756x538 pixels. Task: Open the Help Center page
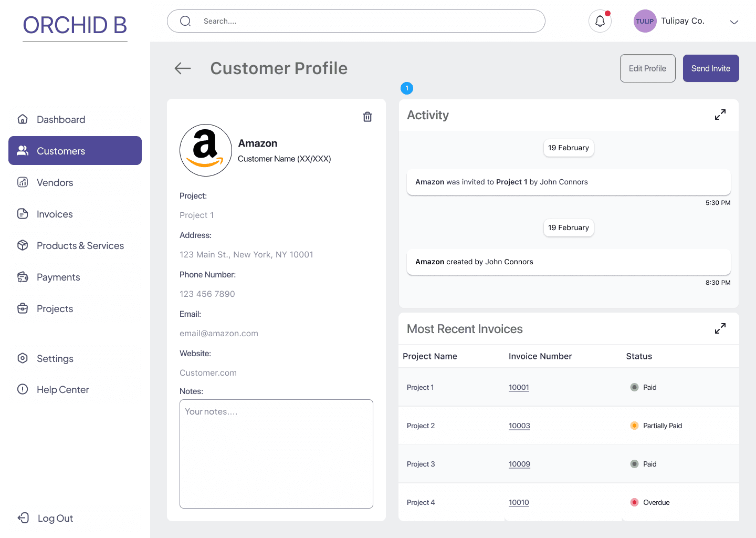[75, 389]
